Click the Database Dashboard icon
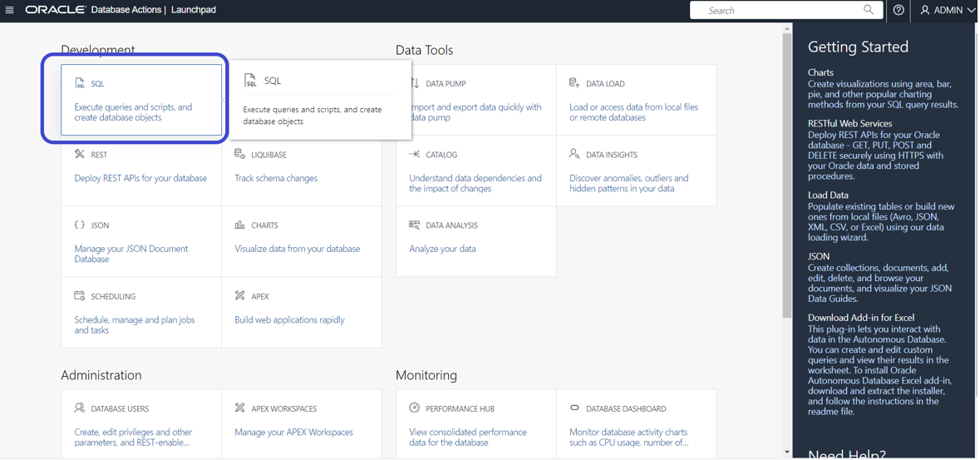 tap(574, 408)
